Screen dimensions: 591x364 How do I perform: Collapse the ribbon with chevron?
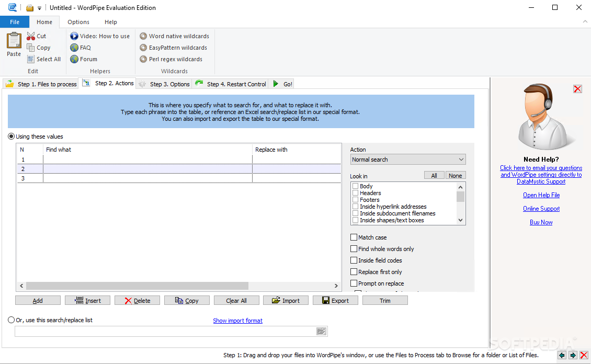tap(585, 22)
